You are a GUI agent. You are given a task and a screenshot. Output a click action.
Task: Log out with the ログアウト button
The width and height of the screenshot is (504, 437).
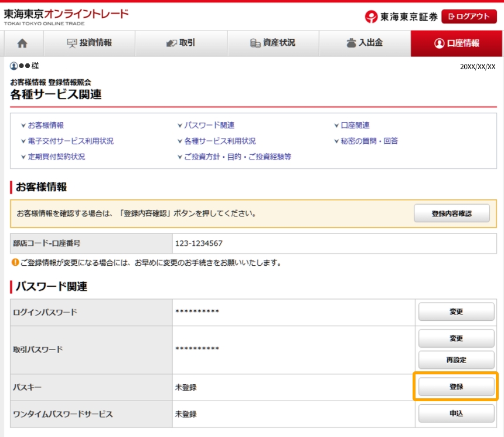pos(469,16)
